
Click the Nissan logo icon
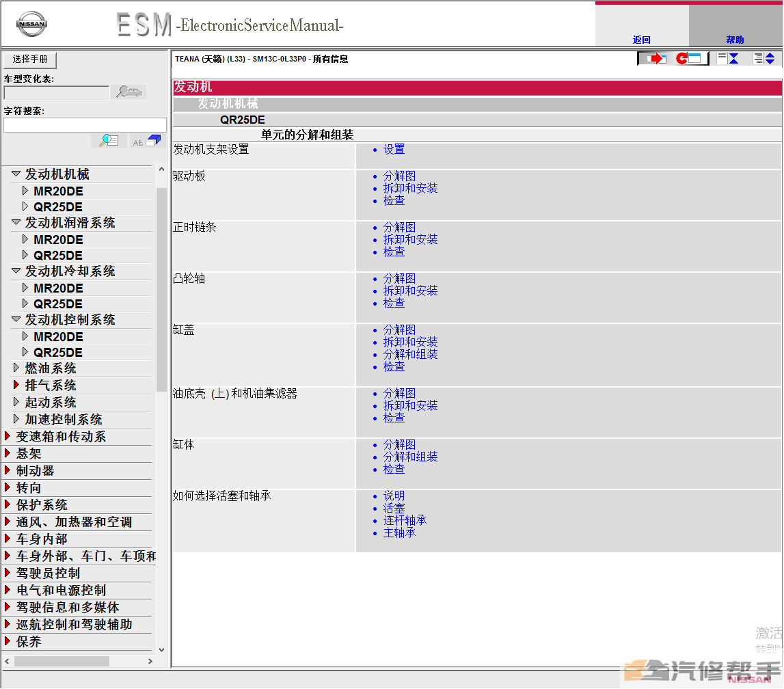click(x=31, y=23)
